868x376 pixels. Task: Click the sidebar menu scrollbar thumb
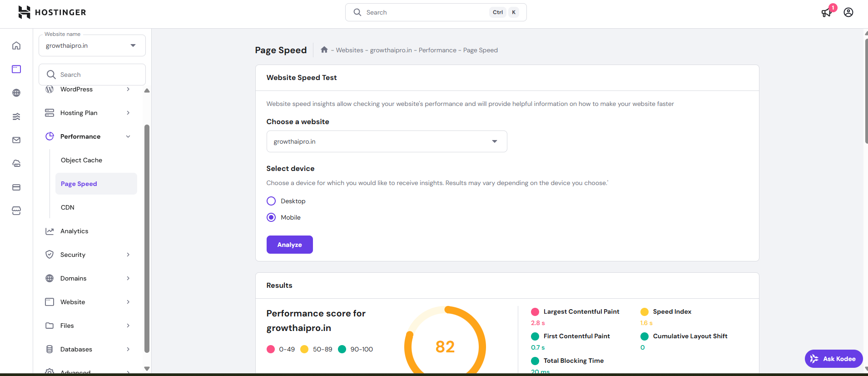(147, 239)
